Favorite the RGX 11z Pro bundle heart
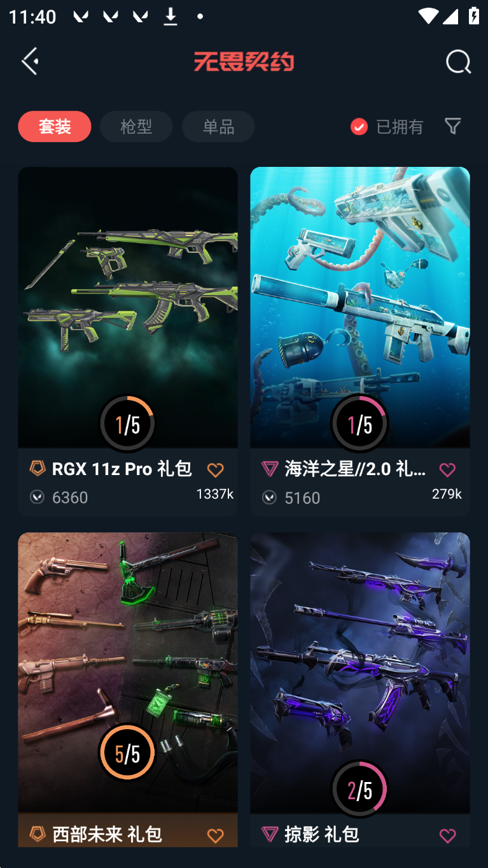Screen dimensions: 488x868 [216, 470]
